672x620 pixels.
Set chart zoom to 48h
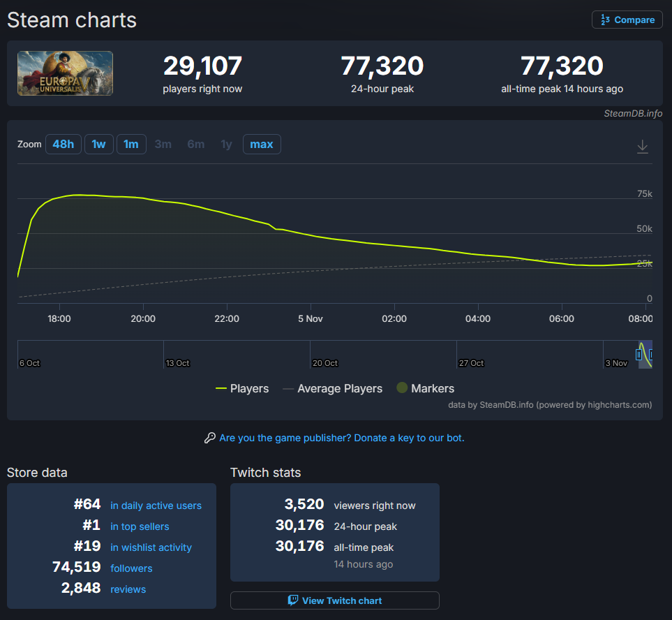(x=63, y=145)
